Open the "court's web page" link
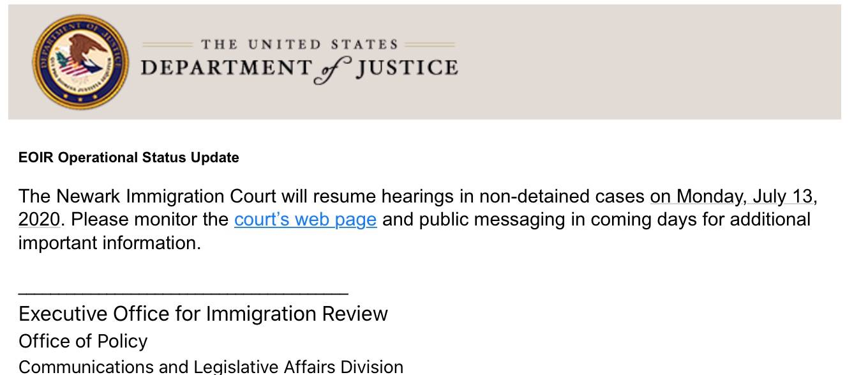The width and height of the screenshot is (868, 375). (x=305, y=219)
